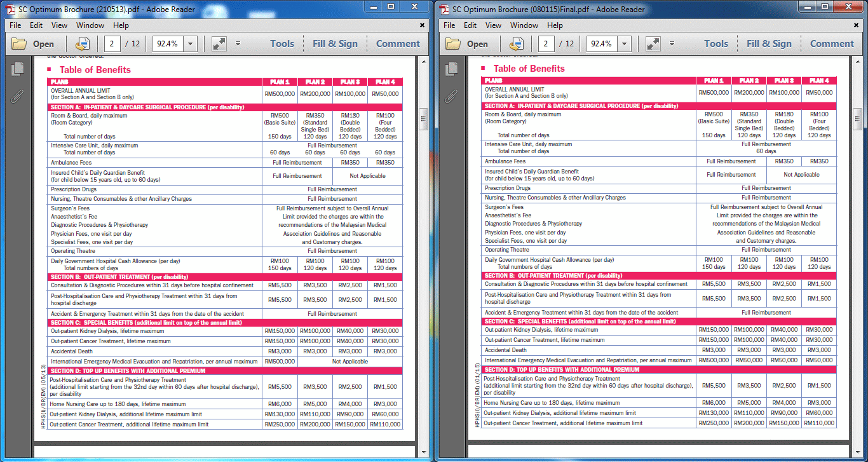Screen dimensions: 868x462
Task: Open attachments paperclip panel in 210513 window
Action: 17,97
